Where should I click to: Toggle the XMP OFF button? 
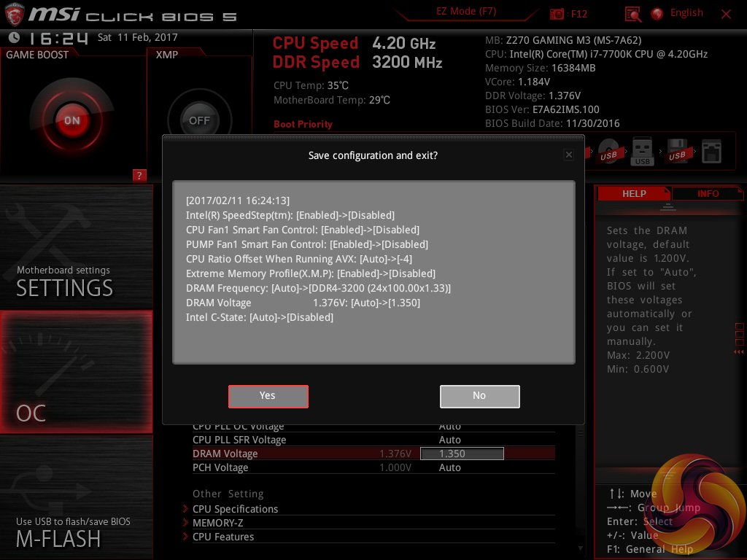(x=200, y=120)
